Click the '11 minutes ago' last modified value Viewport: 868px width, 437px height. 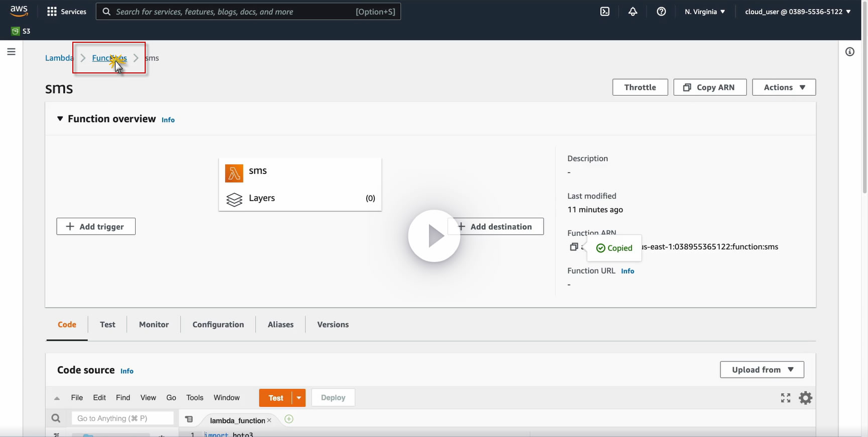(595, 210)
